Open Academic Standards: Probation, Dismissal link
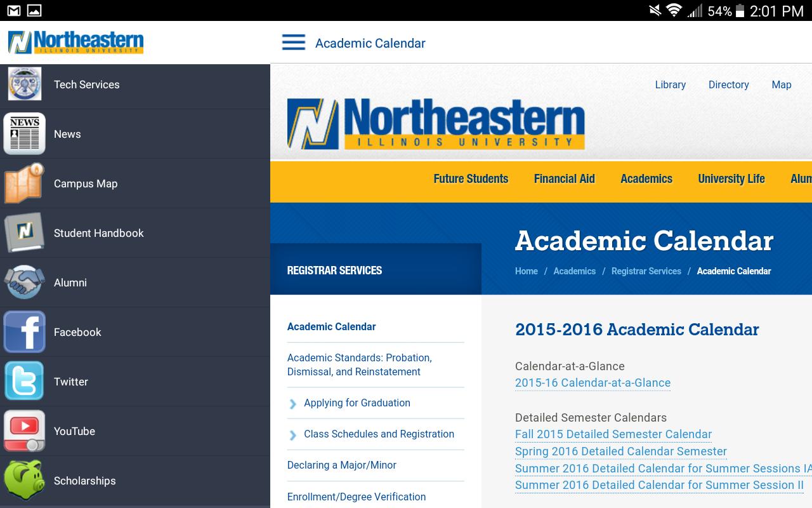The image size is (812, 508). point(360,365)
